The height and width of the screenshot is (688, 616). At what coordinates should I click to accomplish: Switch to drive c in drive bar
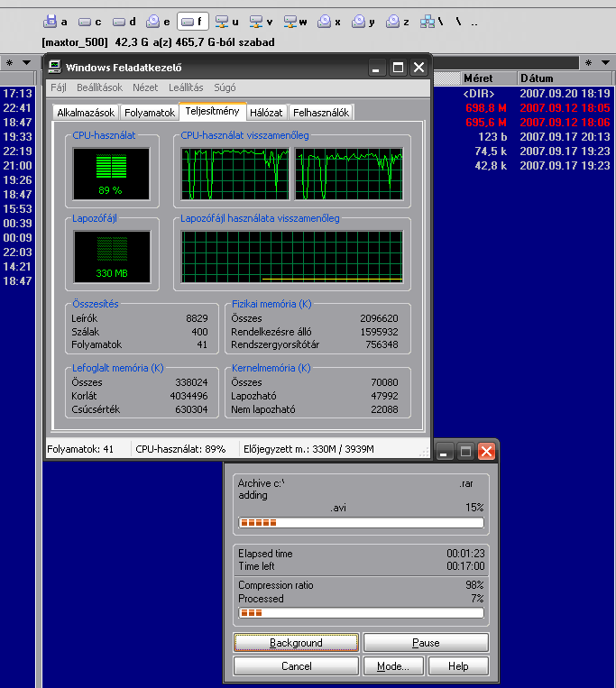point(89,21)
